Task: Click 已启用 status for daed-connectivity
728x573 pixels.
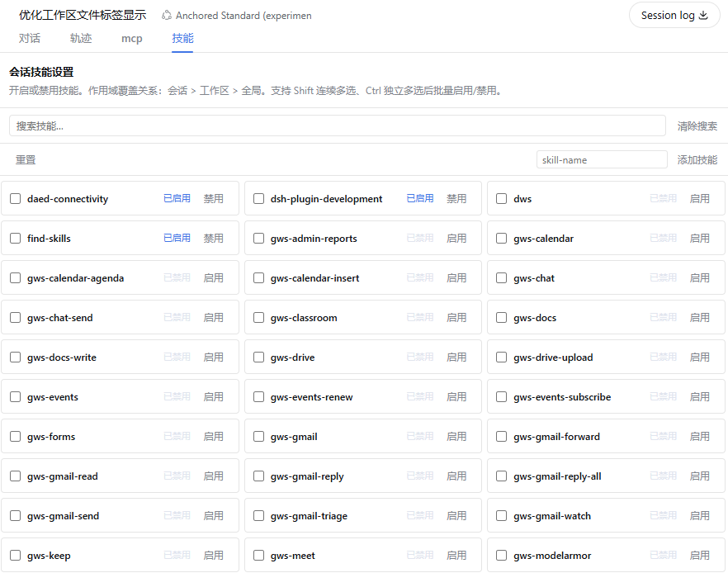Action: click(177, 199)
